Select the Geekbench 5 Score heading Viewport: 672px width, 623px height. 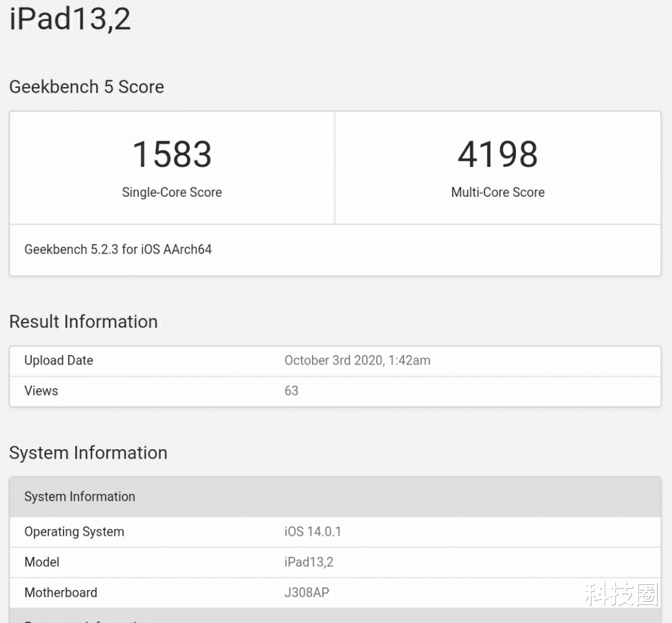coord(87,87)
